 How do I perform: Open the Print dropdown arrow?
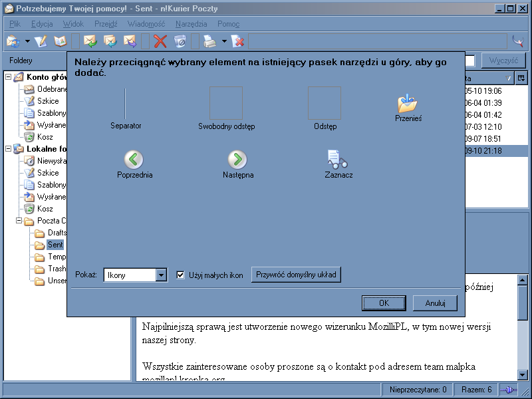click(224, 41)
